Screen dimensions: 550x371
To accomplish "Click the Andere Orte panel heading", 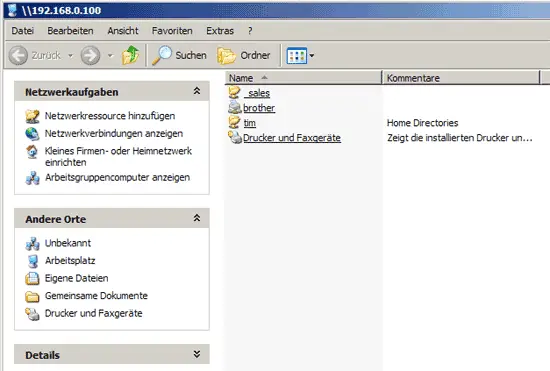I will tap(55, 219).
